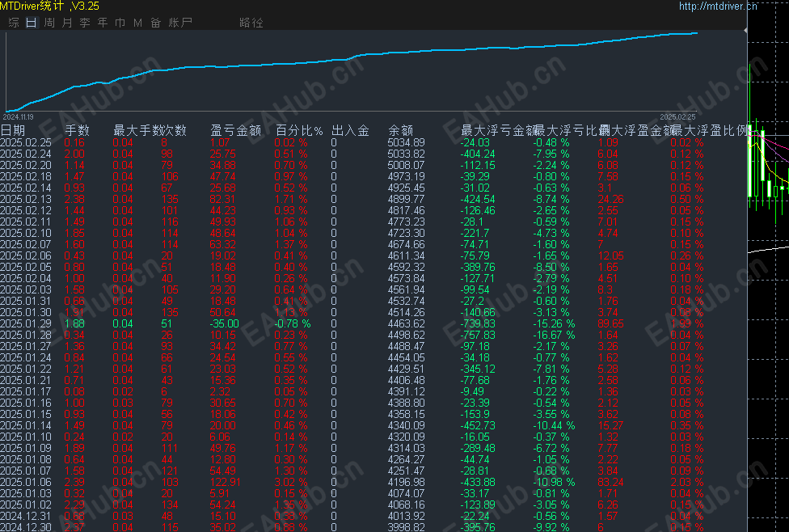Click the 百分比% column header
789x532 pixels.
(299, 131)
